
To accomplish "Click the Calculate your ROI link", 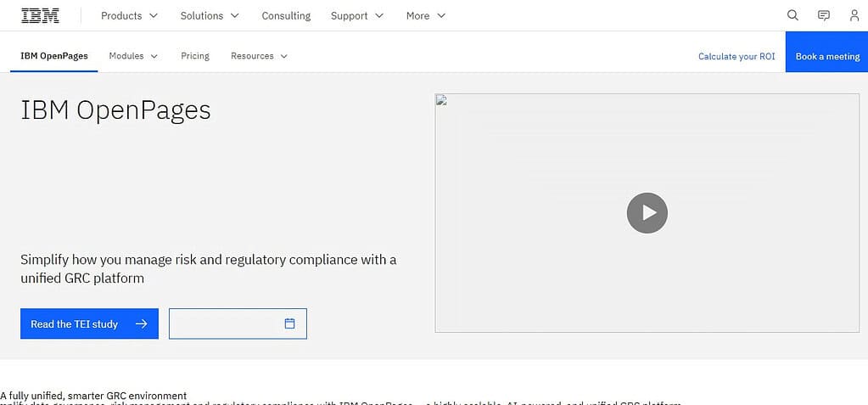I will [x=736, y=56].
